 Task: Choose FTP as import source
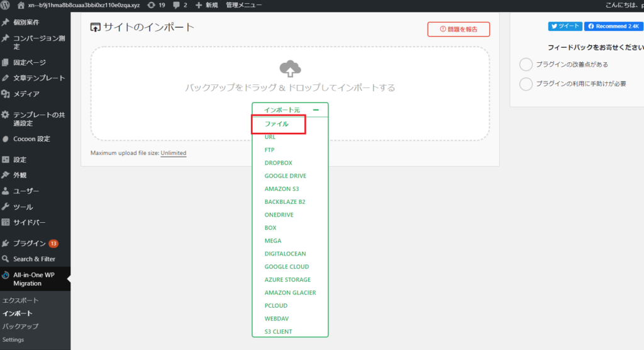pos(269,150)
